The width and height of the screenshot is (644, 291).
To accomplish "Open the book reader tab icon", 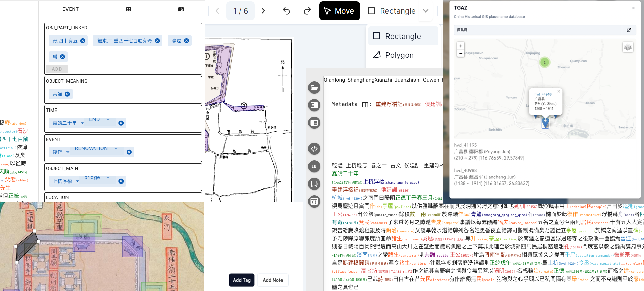I will pos(181,9).
